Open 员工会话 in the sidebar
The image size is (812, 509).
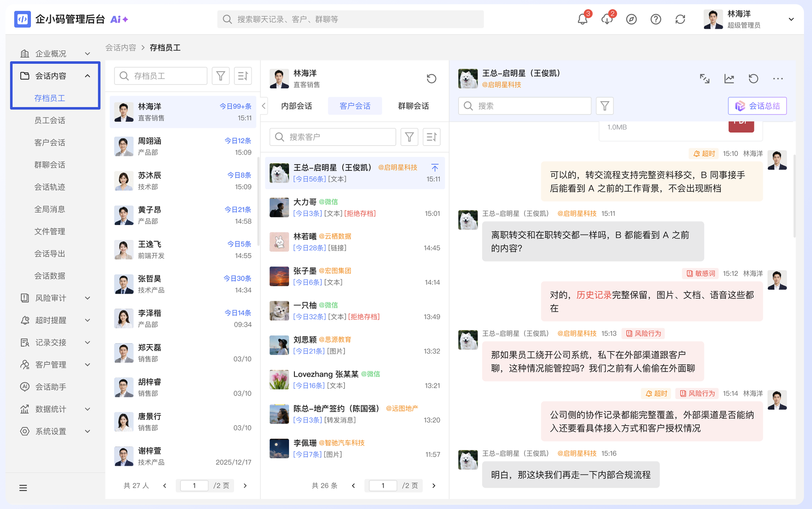pyautogui.click(x=50, y=120)
